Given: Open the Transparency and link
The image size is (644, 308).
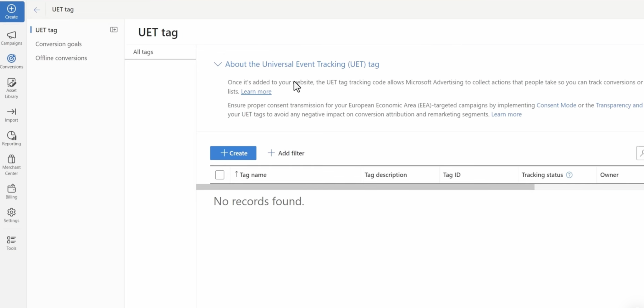Looking at the screenshot, I should click(x=619, y=105).
